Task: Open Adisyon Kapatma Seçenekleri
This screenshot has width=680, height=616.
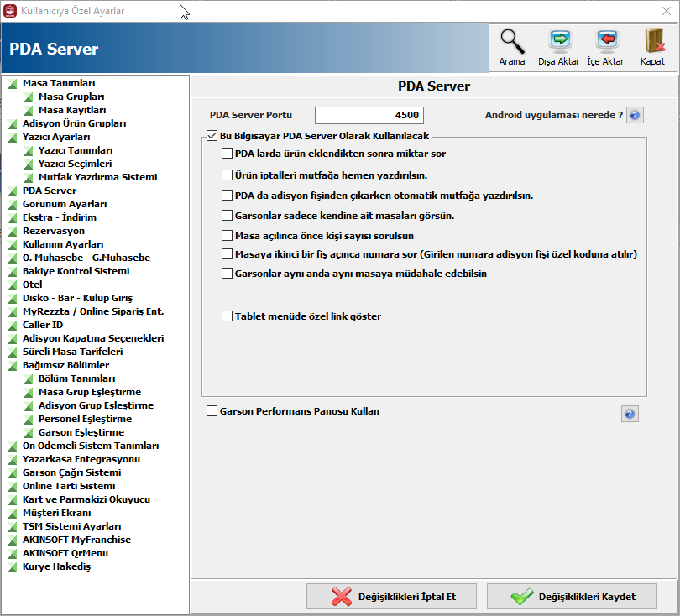Action: (93, 338)
